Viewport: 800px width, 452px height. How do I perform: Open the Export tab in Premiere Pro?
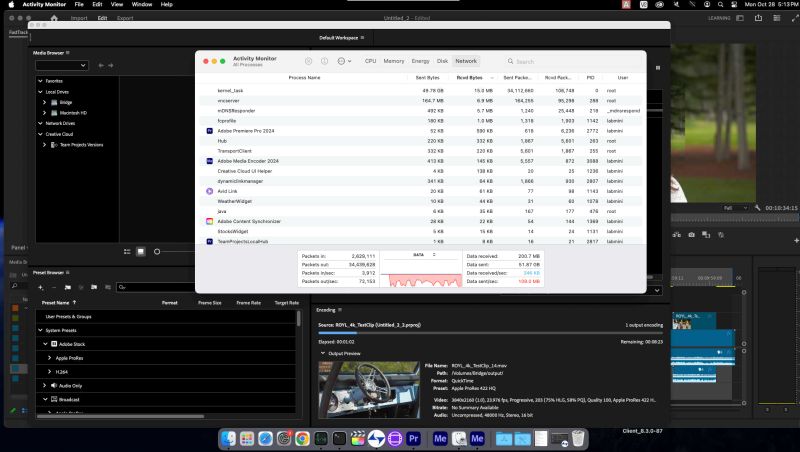(x=125, y=18)
